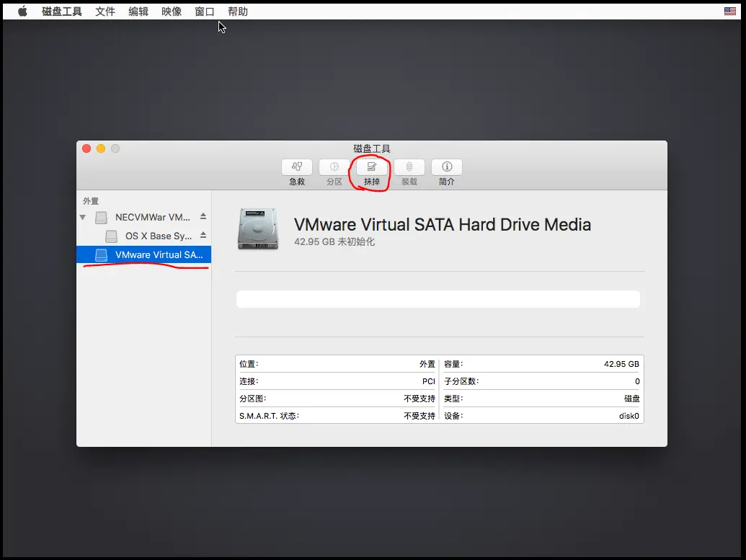This screenshot has width=746, height=560.
Task: Click the disk icon beside NECVMWar VM...
Action: pos(101,218)
